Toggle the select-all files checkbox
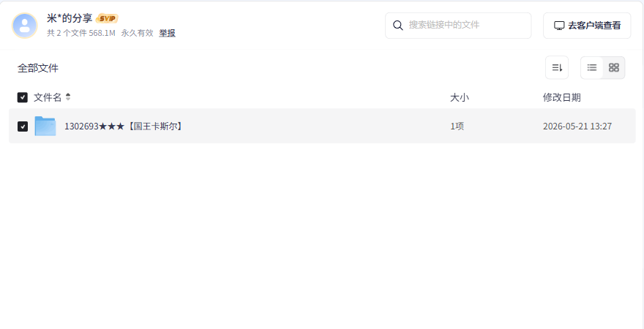The image size is (644, 329). (x=22, y=97)
